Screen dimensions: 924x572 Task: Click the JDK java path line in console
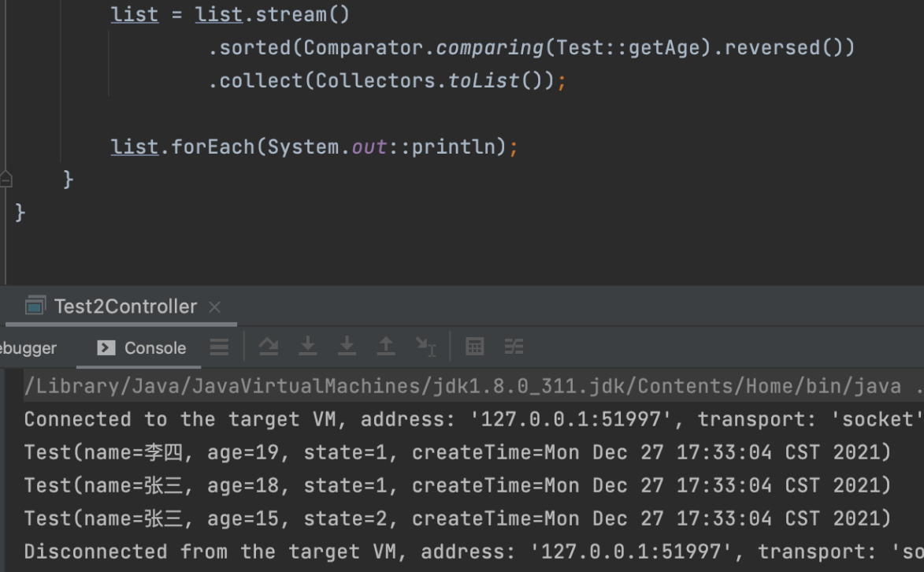[x=462, y=386]
